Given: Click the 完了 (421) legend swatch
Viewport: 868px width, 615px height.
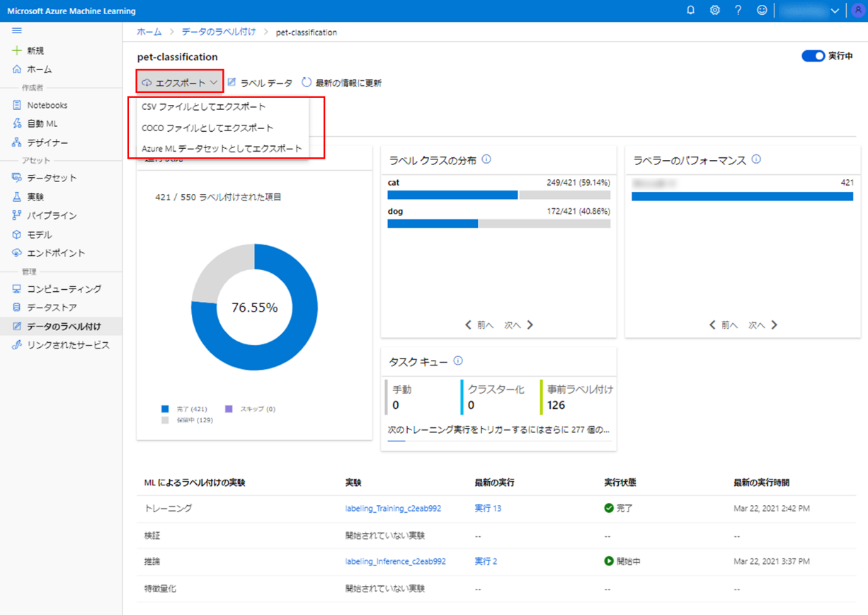Looking at the screenshot, I should click(165, 409).
